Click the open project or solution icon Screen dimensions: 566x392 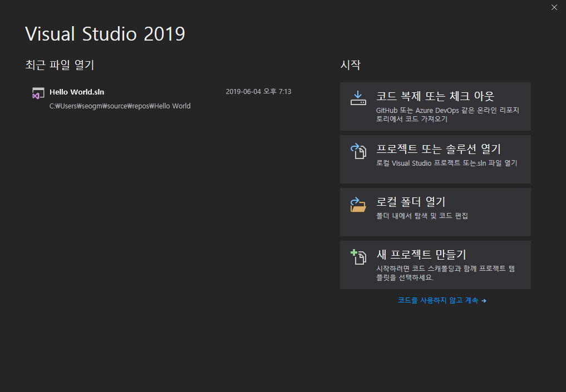pyautogui.click(x=358, y=151)
